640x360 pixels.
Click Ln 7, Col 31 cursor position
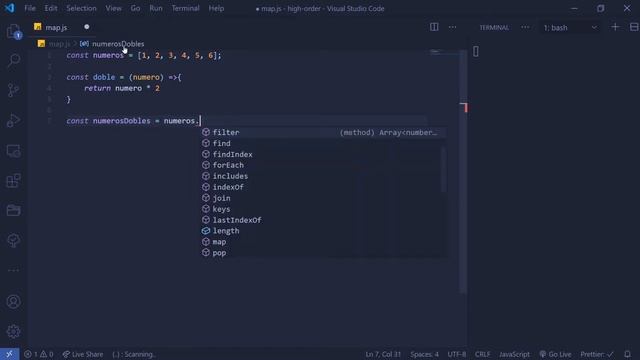(383, 354)
